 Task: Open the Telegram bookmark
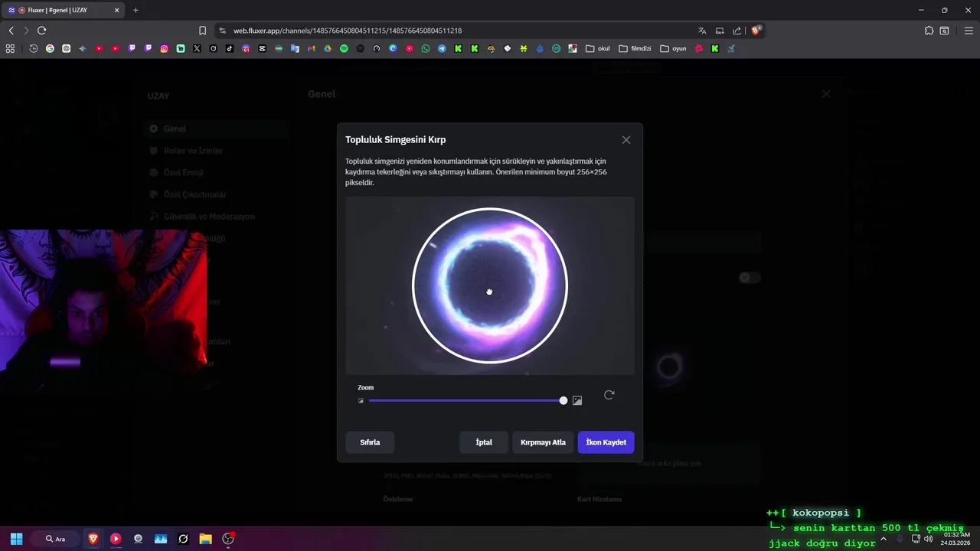pos(442,48)
